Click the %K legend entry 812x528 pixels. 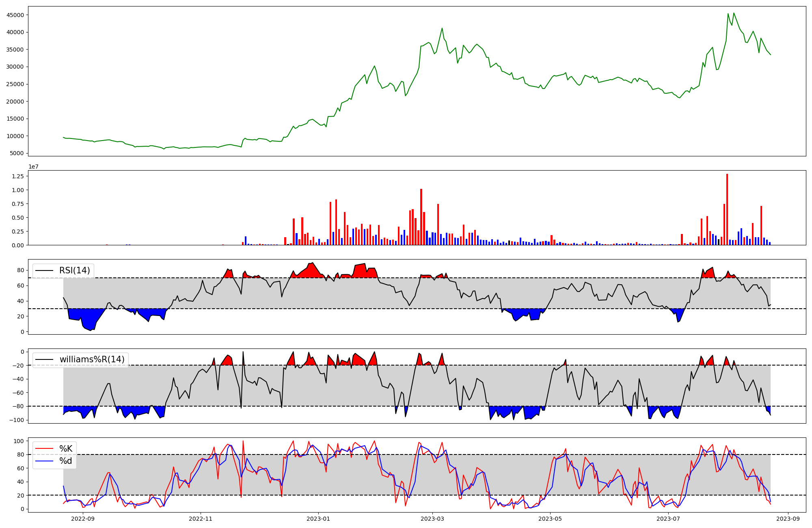coord(66,449)
